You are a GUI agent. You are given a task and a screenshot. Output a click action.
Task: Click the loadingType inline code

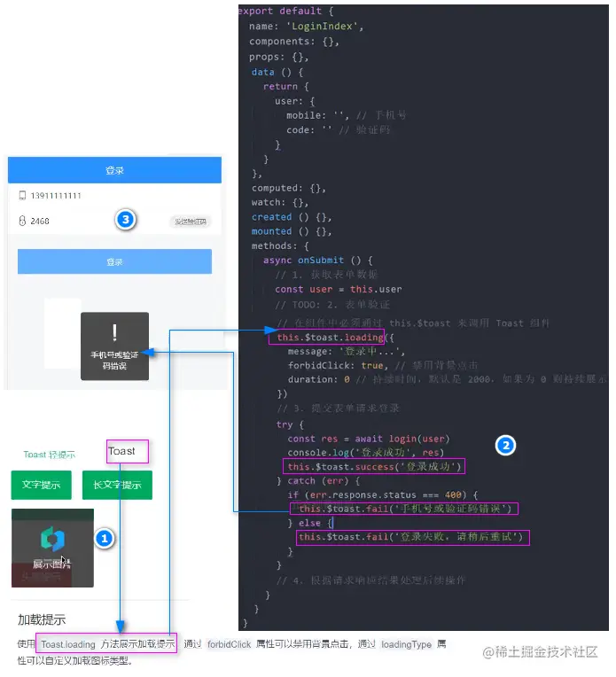click(x=406, y=644)
